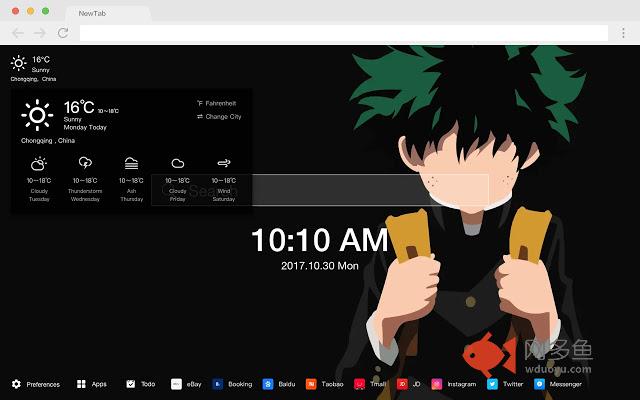Click the large sun icon in weather panel

tap(37, 115)
